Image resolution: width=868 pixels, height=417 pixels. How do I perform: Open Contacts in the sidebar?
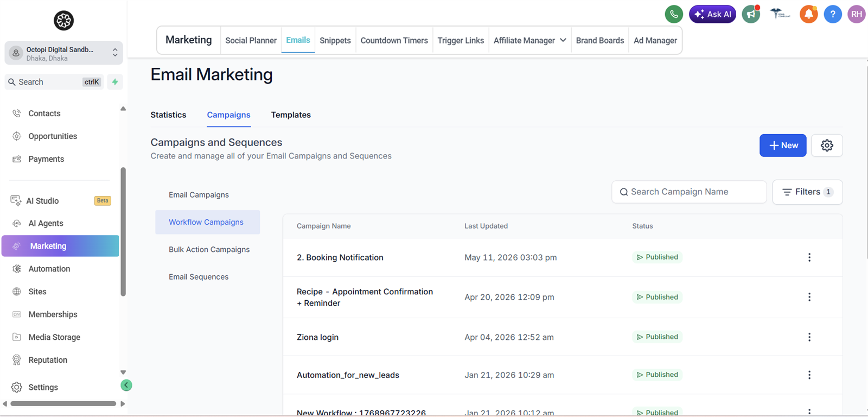point(44,113)
